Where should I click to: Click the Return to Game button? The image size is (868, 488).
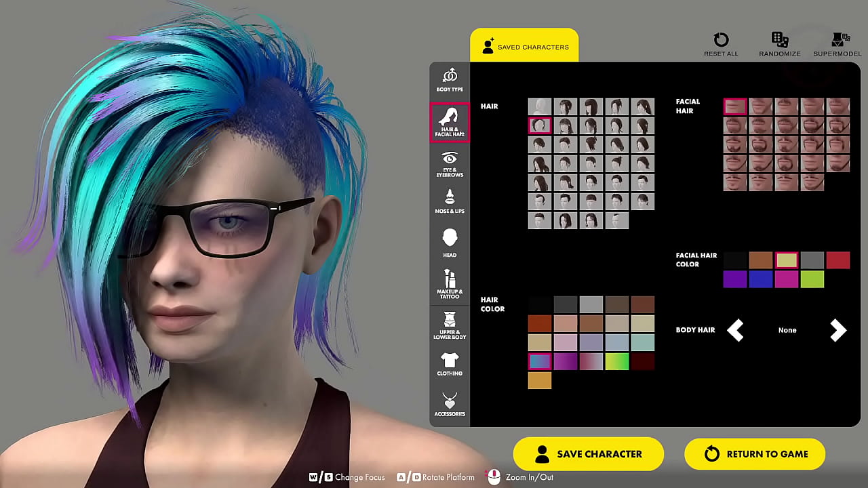point(755,454)
